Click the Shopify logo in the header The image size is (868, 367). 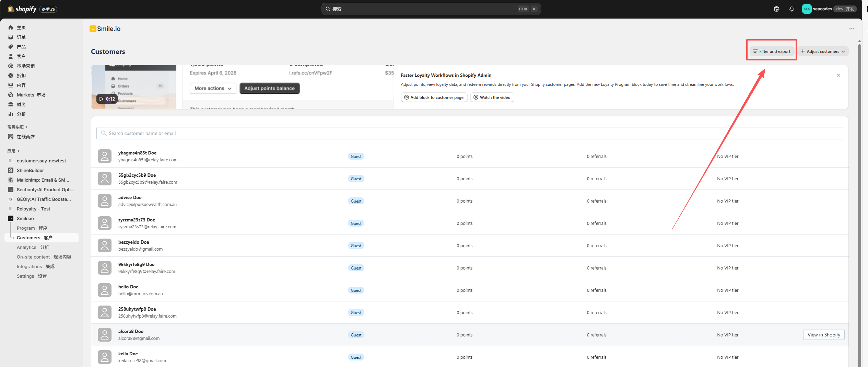point(22,9)
